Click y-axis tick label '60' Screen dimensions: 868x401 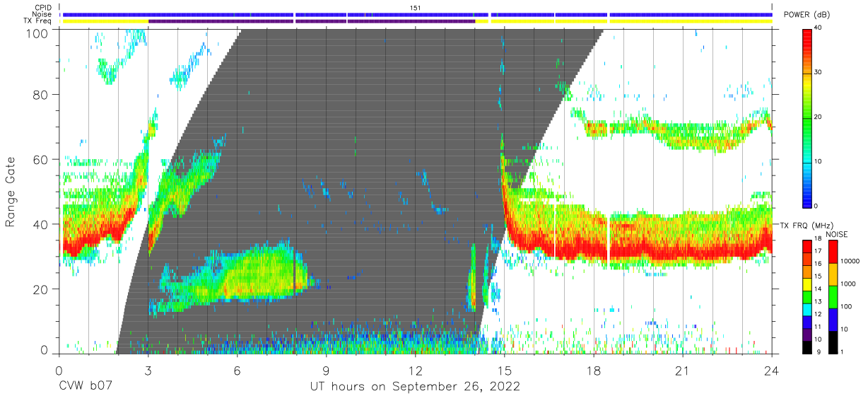tap(40, 159)
